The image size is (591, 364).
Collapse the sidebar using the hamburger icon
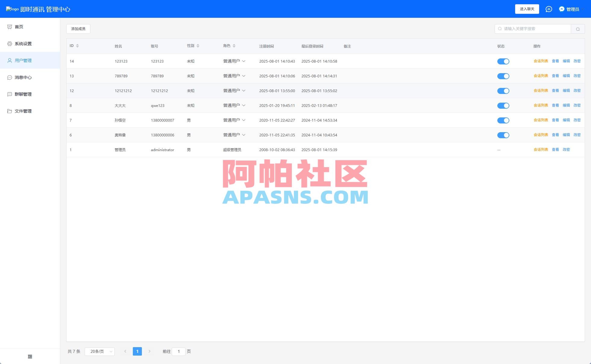tap(30, 356)
